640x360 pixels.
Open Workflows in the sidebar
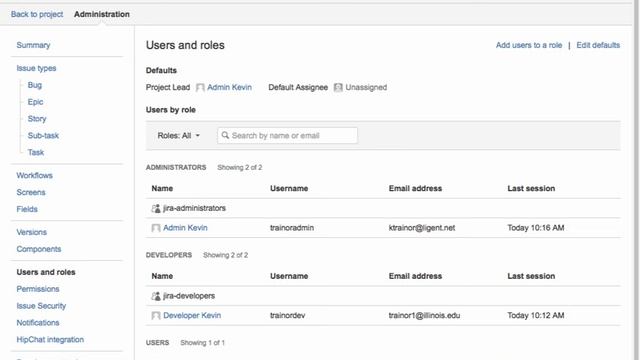coord(35,176)
